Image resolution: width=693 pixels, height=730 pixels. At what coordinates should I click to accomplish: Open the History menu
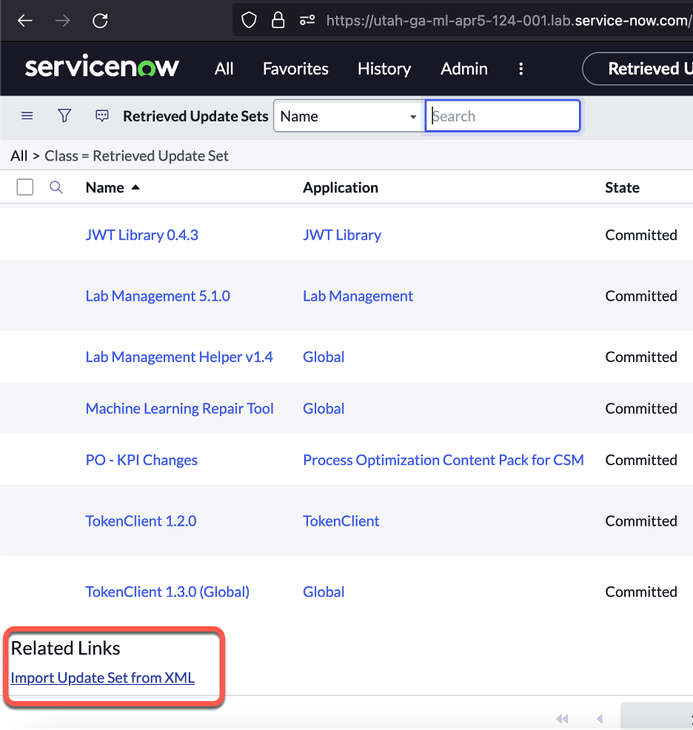tap(384, 69)
